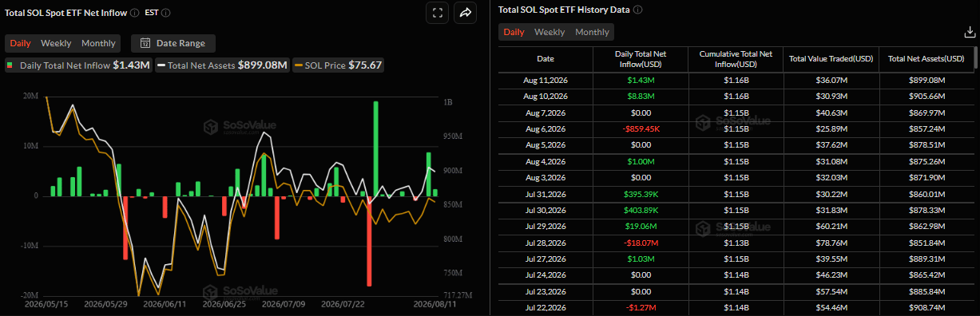980x316 pixels.
Task: Select the Aug 4,2026 date cell
Action: coord(546,161)
